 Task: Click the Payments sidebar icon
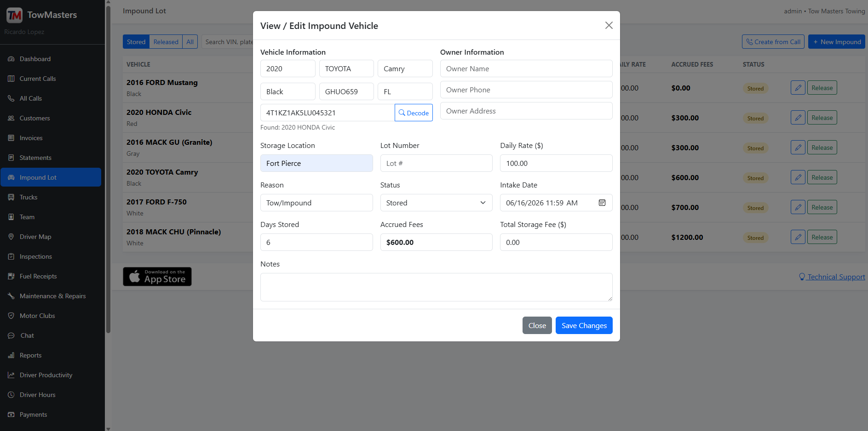click(x=11, y=414)
